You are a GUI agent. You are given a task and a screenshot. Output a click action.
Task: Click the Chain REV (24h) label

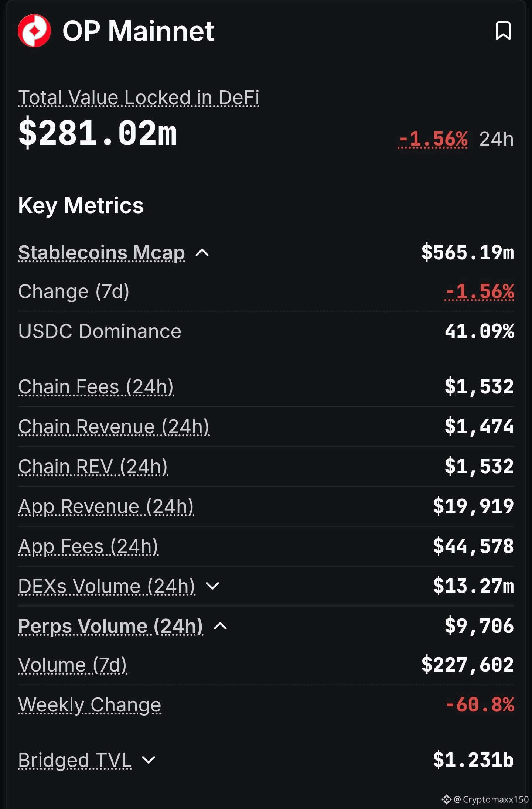click(93, 467)
